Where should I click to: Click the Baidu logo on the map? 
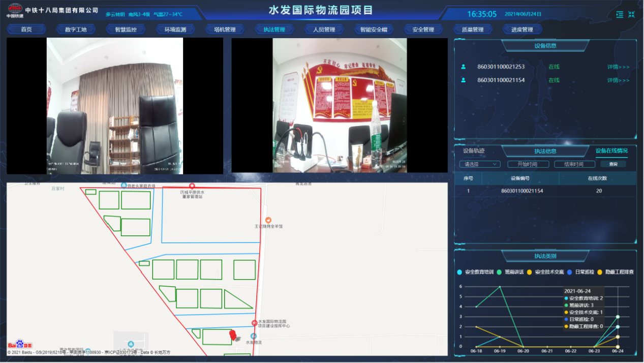(x=20, y=345)
